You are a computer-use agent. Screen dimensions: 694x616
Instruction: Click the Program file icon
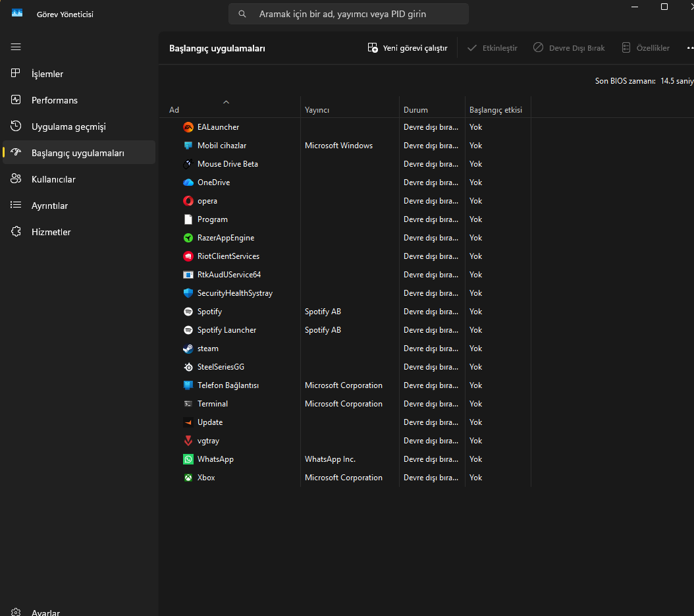point(188,219)
